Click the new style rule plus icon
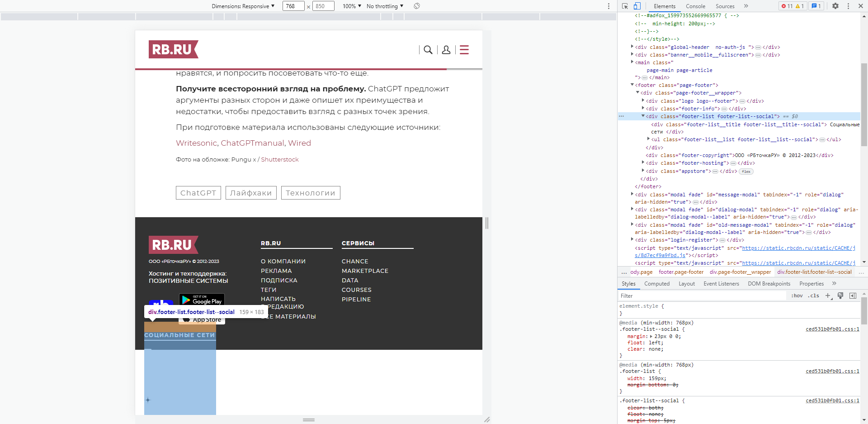This screenshot has height=424, width=868. [x=828, y=295]
